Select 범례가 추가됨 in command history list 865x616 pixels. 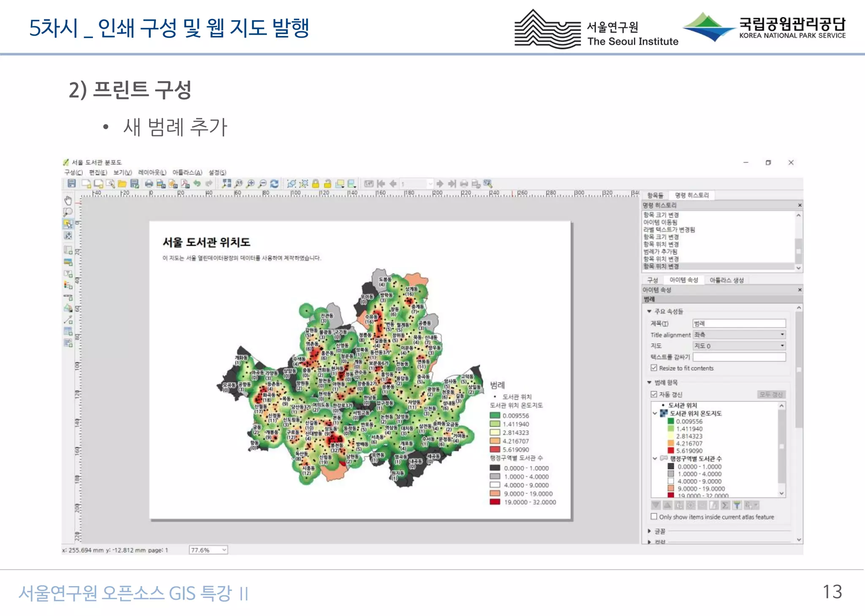coord(660,251)
